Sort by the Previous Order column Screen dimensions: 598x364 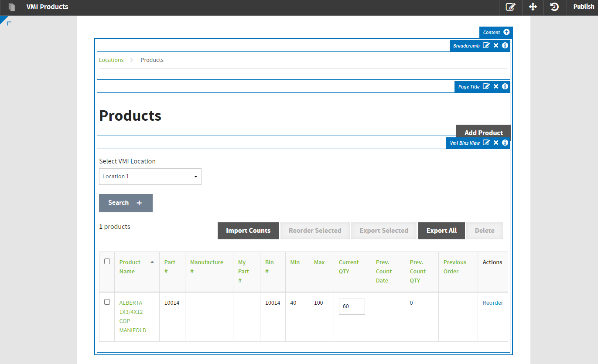tap(455, 267)
